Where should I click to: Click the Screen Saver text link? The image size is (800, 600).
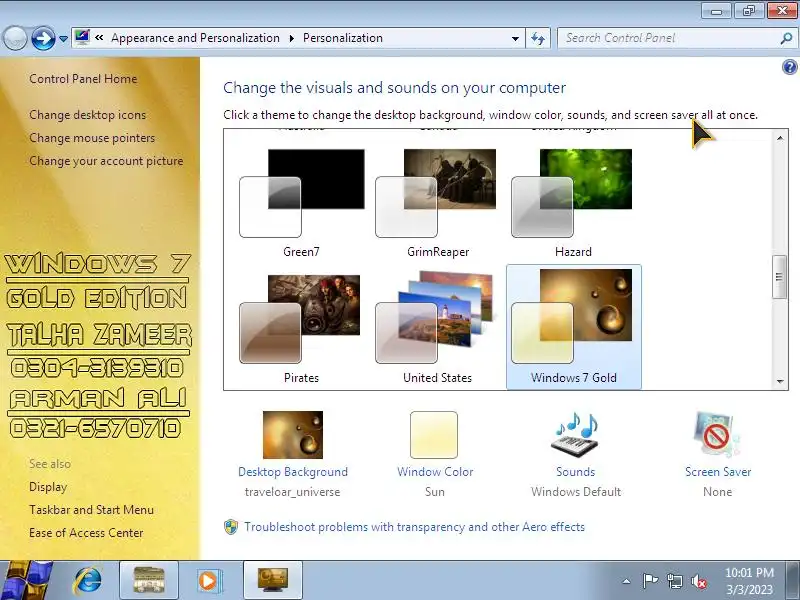(x=718, y=472)
